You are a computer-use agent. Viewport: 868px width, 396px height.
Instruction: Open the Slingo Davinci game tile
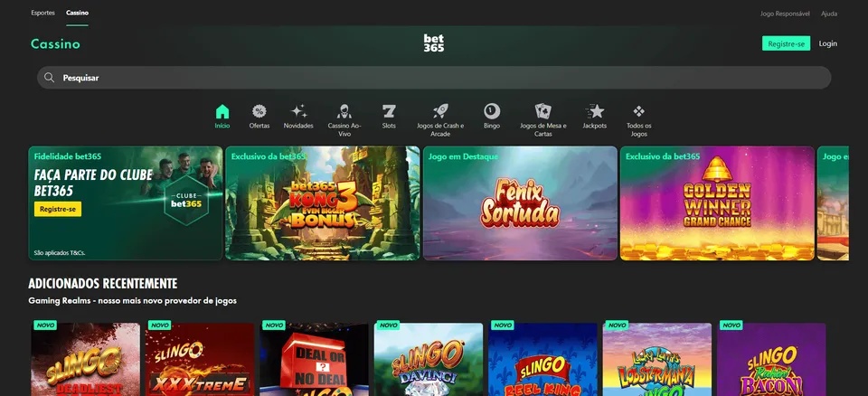click(429, 360)
